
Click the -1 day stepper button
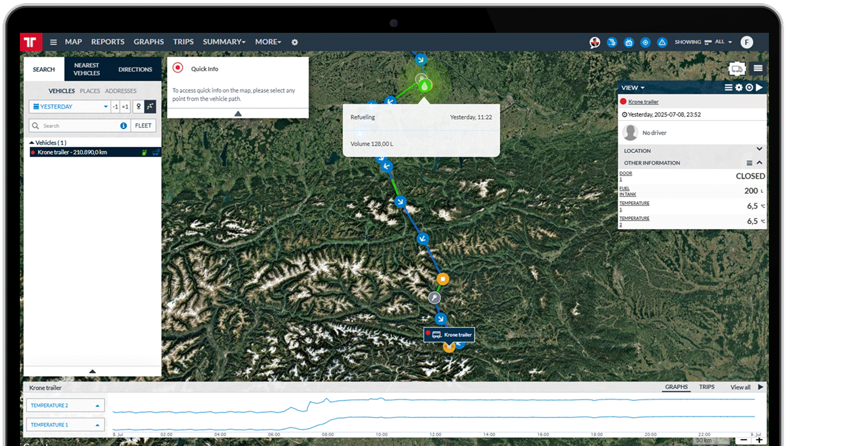[115, 107]
